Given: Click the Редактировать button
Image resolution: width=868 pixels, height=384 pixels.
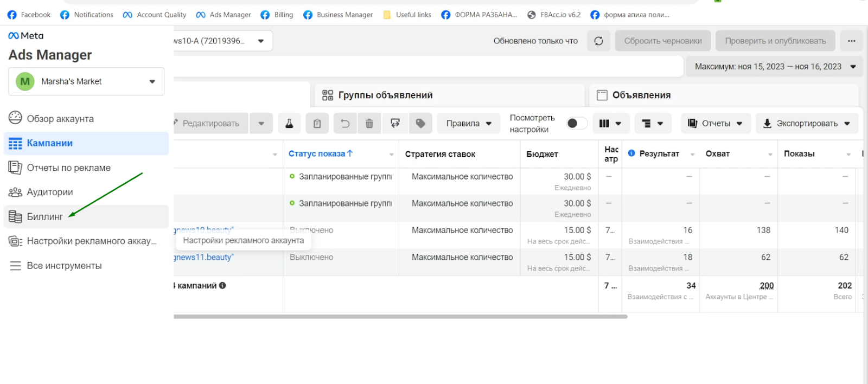Looking at the screenshot, I should (210, 123).
